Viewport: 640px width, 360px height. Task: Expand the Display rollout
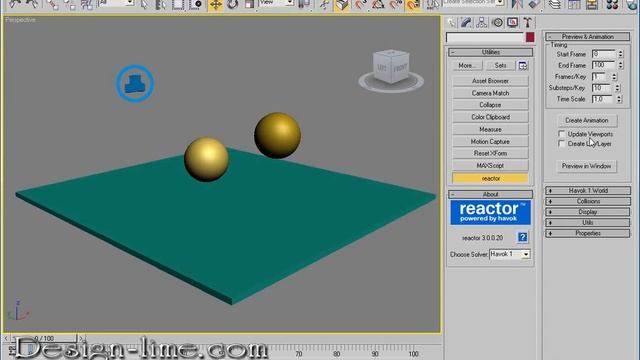(588, 212)
